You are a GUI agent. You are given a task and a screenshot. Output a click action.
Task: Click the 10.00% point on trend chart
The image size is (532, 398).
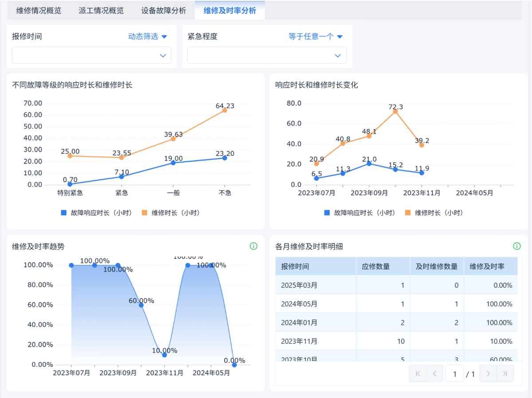click(x=164, y=355)
